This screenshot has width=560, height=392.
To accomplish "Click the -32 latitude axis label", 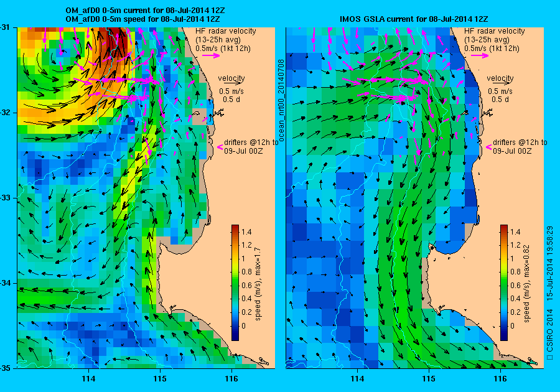I will click(x=5, y=113).
